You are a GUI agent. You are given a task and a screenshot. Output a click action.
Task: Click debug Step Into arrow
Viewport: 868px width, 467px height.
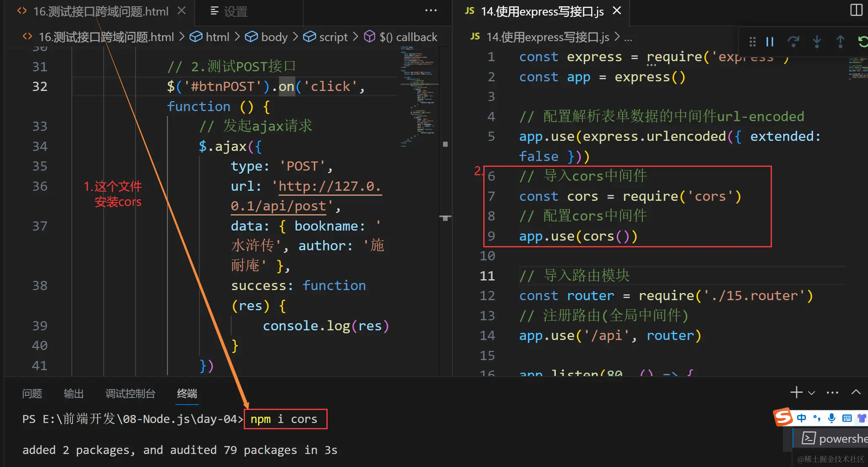point(816,42)
